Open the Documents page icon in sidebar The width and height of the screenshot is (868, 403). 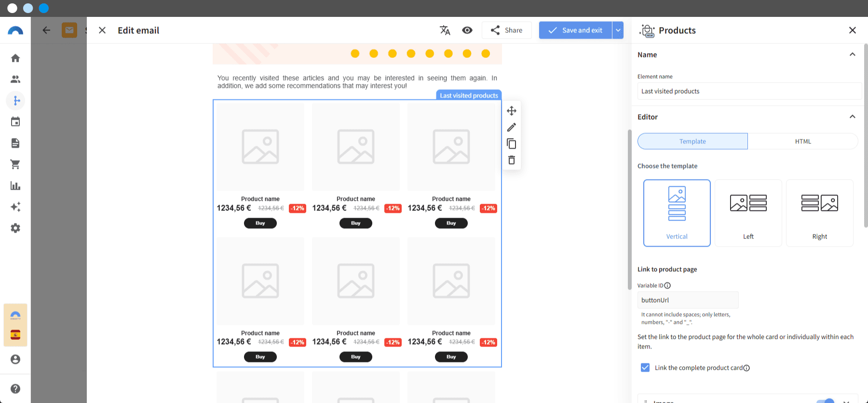point(15,143)
